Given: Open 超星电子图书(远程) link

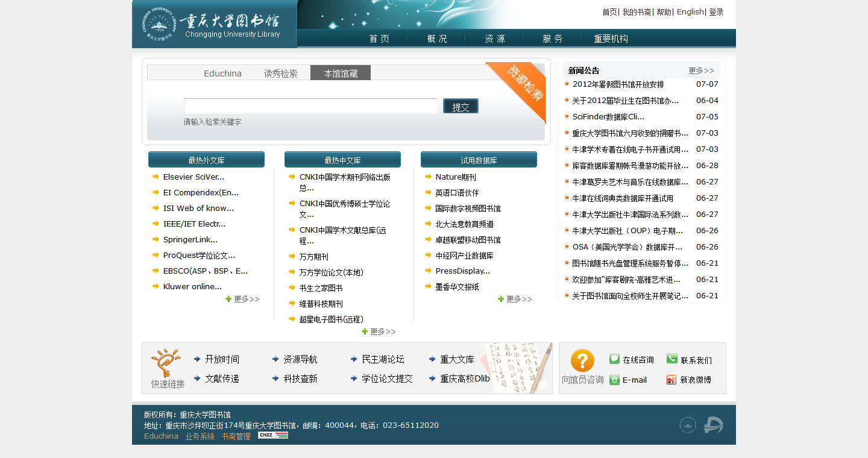Looking at the screenshot, I should (332, 319).
